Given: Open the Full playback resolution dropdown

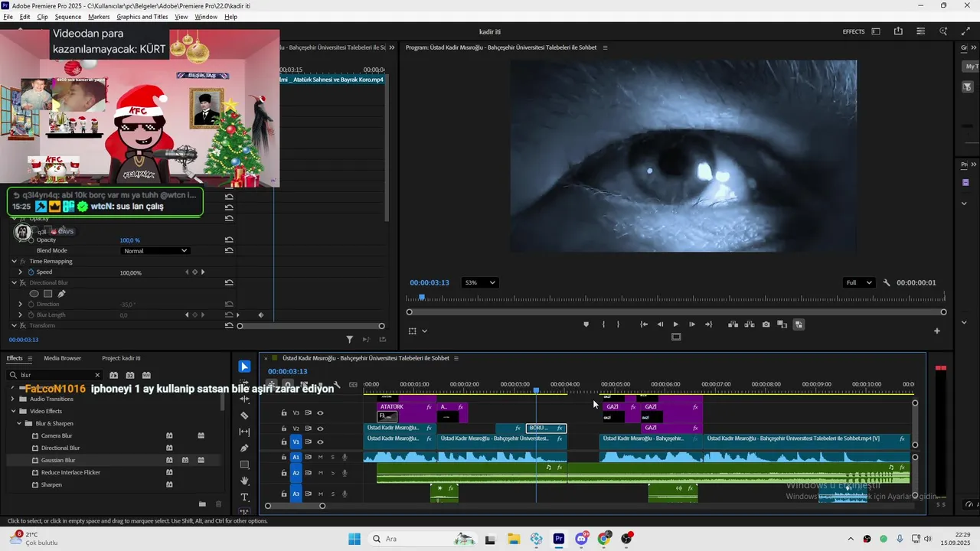Looking at the screenshot, I should coord(858,282).
